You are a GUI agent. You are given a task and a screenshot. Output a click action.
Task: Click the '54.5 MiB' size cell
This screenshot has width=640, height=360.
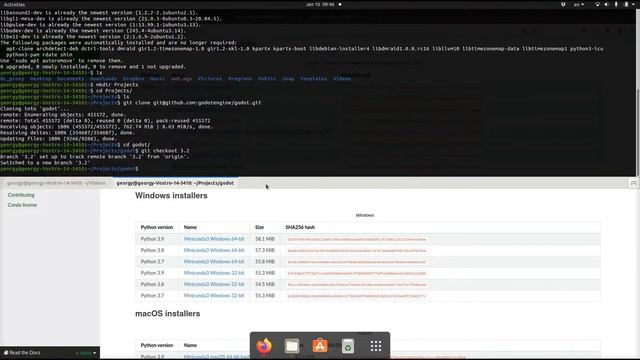pos(265,284)
